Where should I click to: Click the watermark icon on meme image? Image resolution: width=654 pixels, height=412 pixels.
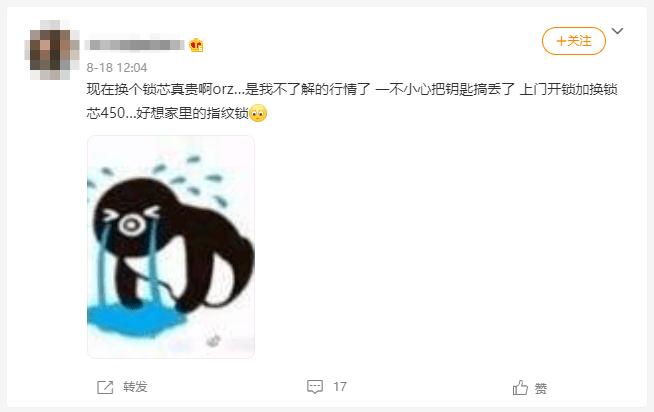click(x=214, y=341)
